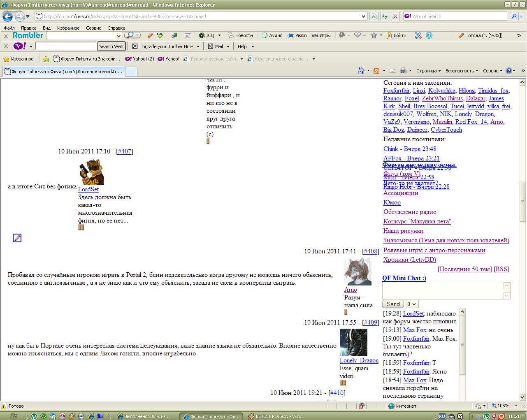Viewport: 527px width, 420px height.
Task: Click the orange RSS feeds icon
Action: [x=376, y=71]
